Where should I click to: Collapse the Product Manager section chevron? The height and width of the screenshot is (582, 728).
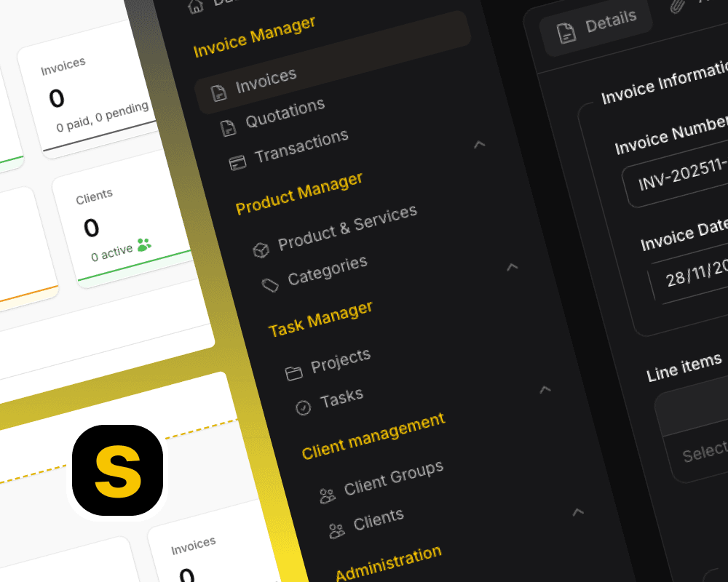point(513,268)
